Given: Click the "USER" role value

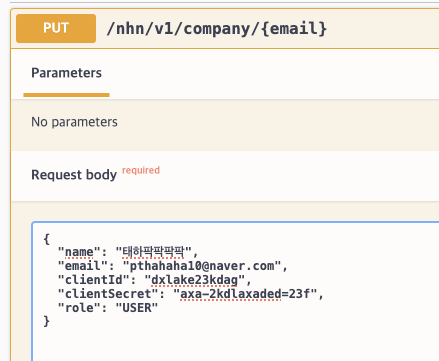Looking at the screenshot, I should tap(137, 308).
